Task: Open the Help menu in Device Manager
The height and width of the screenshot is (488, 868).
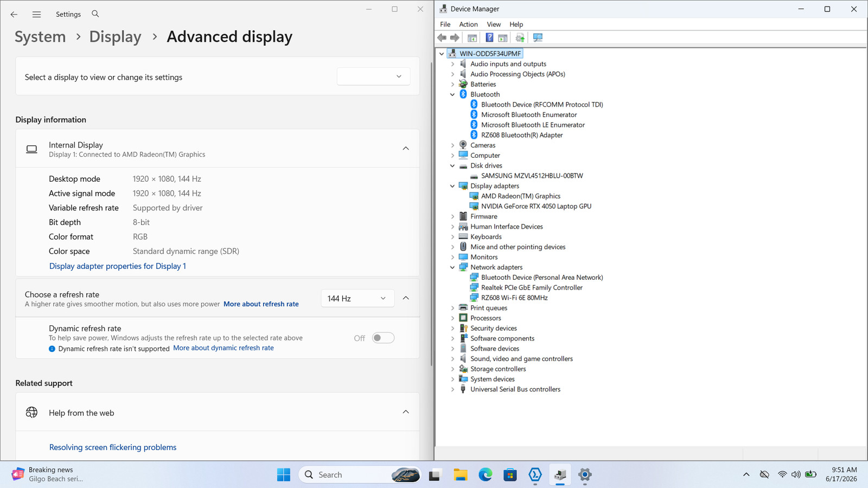Action: tap(516, 24)
